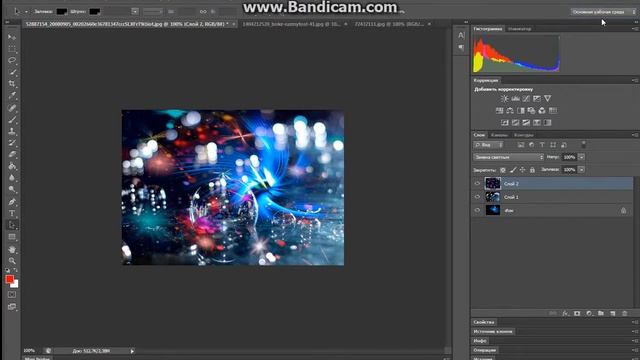Toggle lock all for layer
This screenshot has width=640, height=360.
pos(532,170)
